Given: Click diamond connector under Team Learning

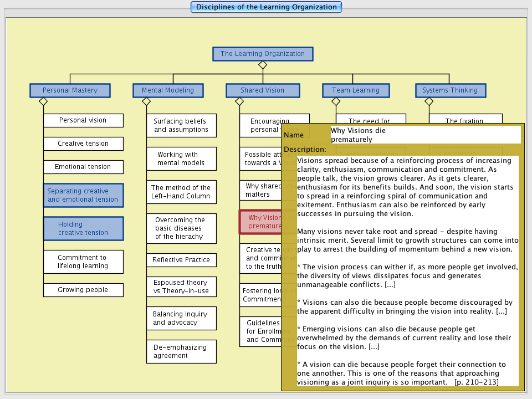Looking at the screenshot, I should [x=336, y=101].
